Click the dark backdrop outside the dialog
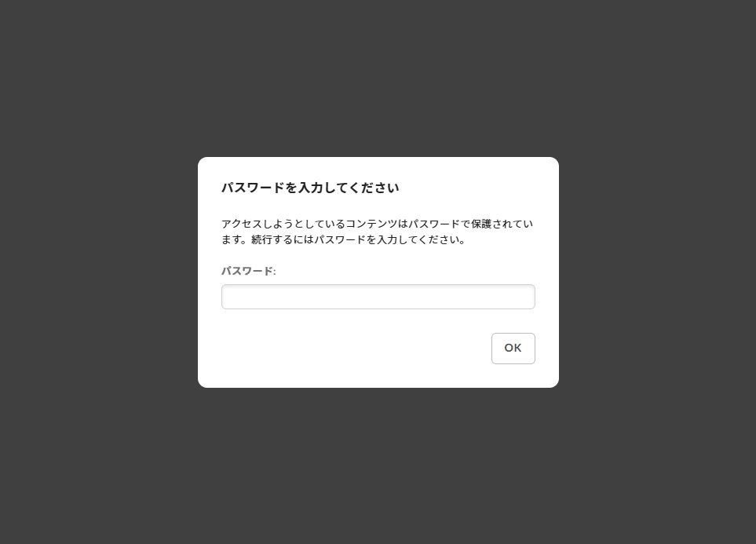The height and width of the screenshot is (544, 756). (x=97, y=270)
